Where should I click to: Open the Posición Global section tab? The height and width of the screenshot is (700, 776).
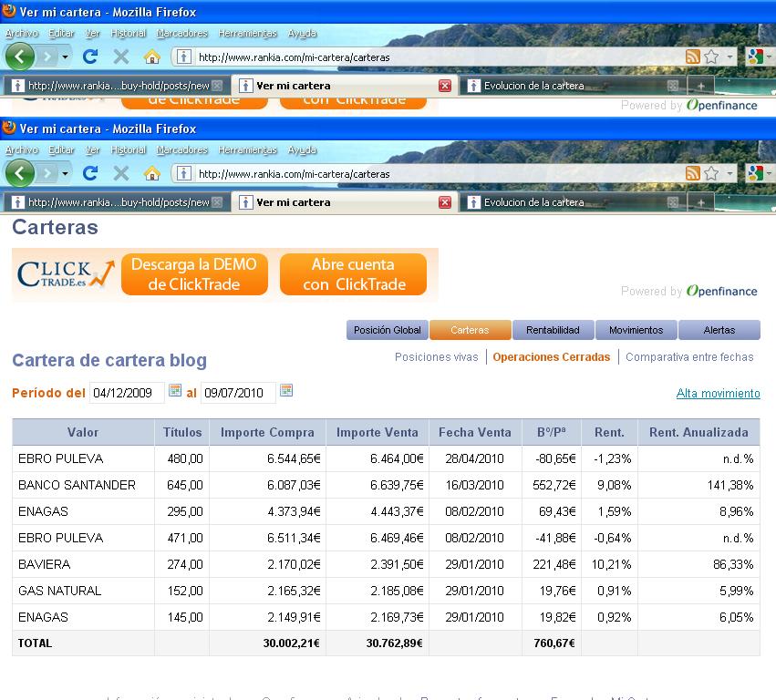[387, 330]
